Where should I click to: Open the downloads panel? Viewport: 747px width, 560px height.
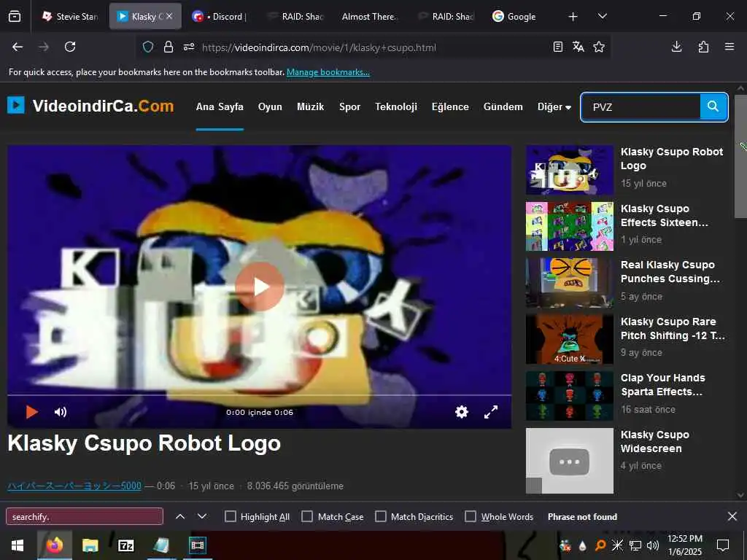(676, 47)
